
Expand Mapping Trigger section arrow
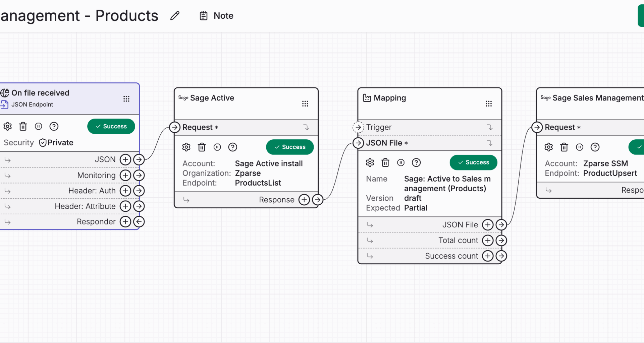coord(490,127)
